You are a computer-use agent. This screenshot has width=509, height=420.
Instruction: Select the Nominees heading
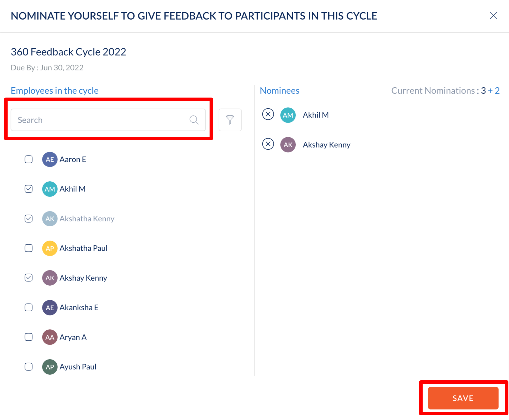pyautogui.click(x=280, y=91)
